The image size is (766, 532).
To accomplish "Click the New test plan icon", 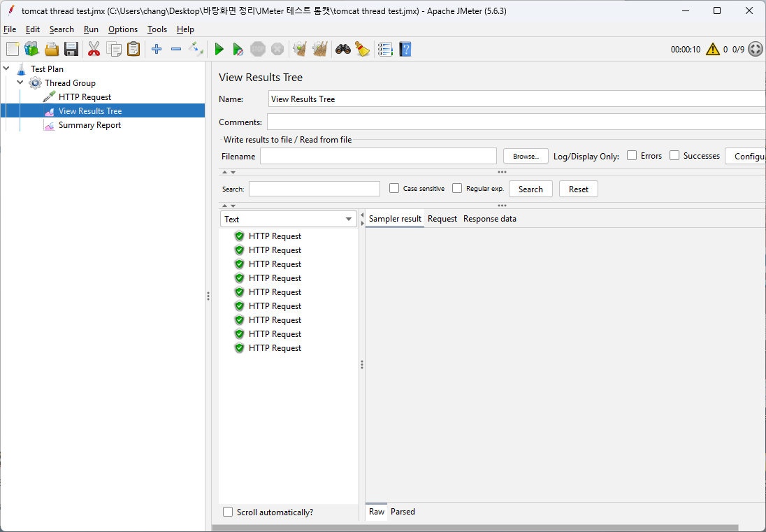I will (x=13, y=49).
